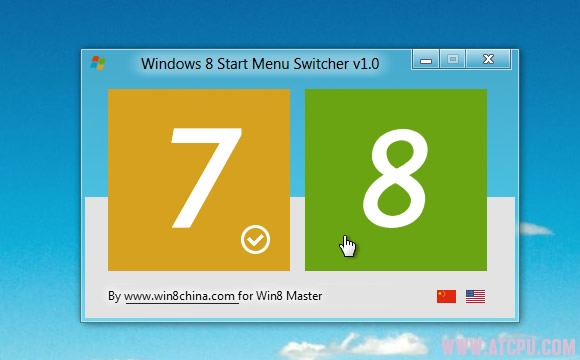
Task: Click the disabled maximize button
Action: tap(453, 59)
